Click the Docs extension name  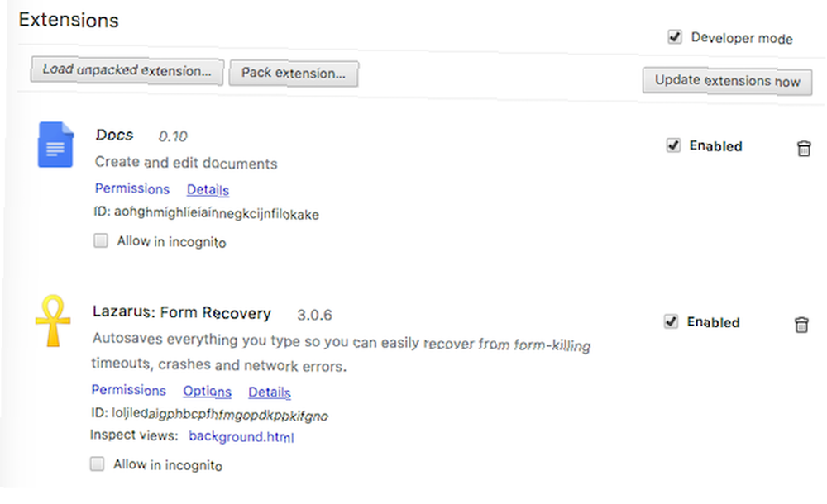[114, 135]
